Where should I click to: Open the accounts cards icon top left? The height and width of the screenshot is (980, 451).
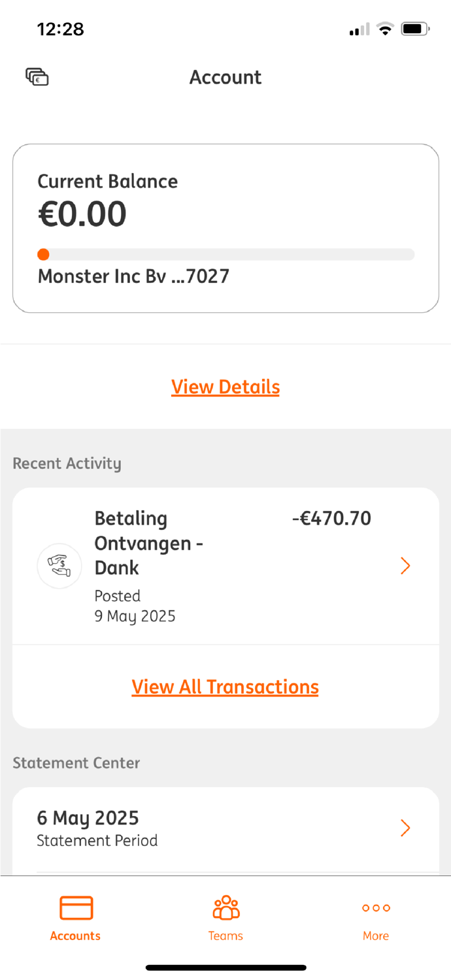tap(37, 76)
